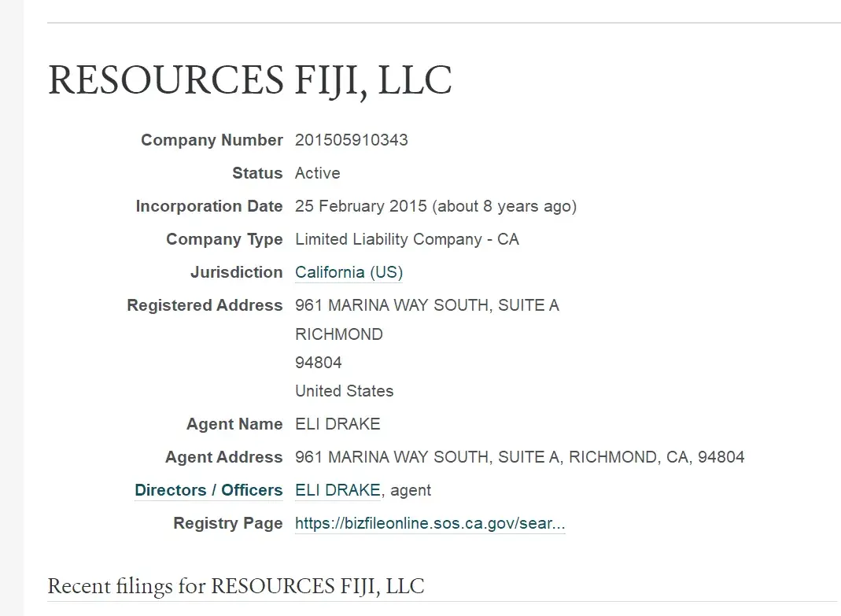
Task: Click the Limited Liability Company - CA text
Action: pos(407,239)
